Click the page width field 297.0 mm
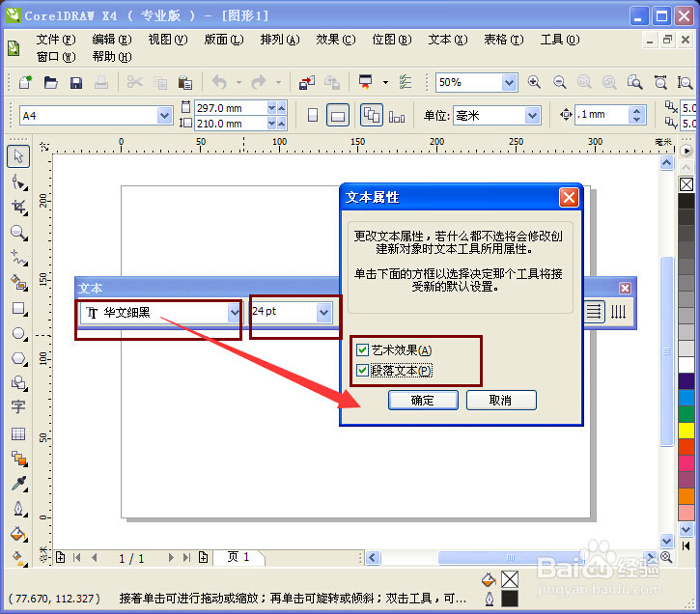700x614 pixels. tap(232, 108)
